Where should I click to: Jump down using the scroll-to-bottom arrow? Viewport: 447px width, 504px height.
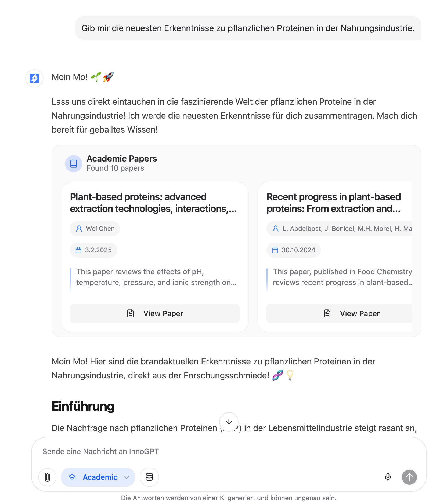pos(229,422)
